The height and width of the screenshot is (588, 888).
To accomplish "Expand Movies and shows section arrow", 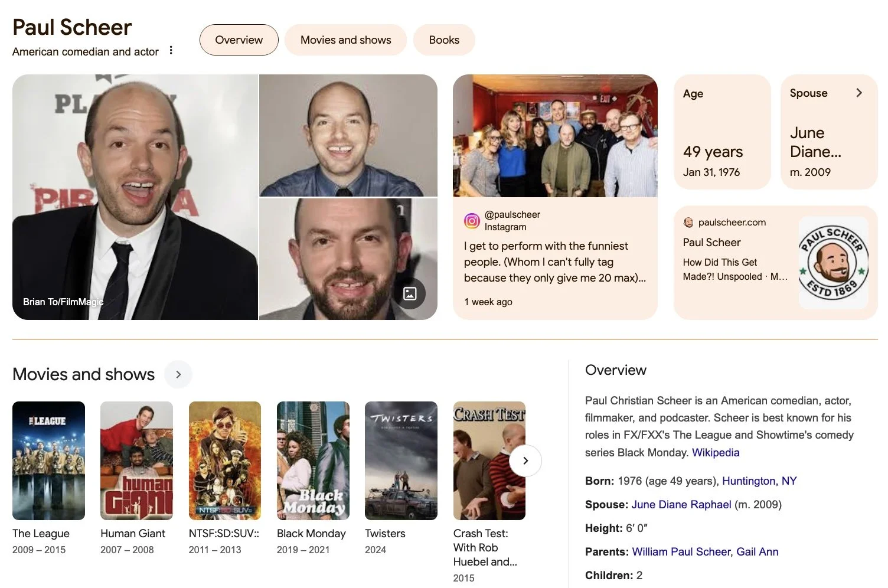I will (x=178, y=374).
